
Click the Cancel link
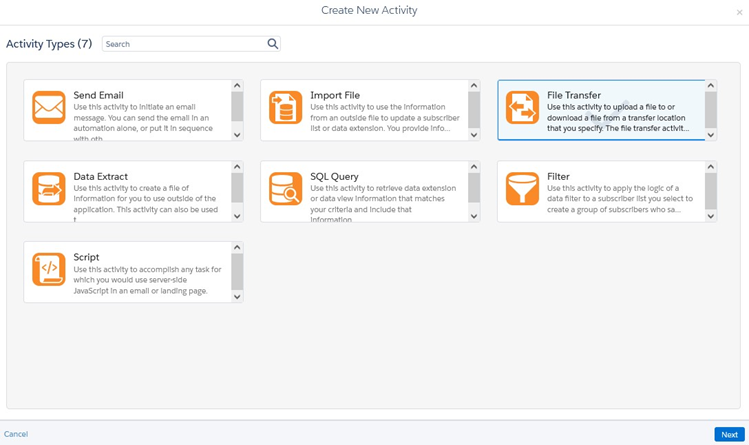(x=16, y=434)
